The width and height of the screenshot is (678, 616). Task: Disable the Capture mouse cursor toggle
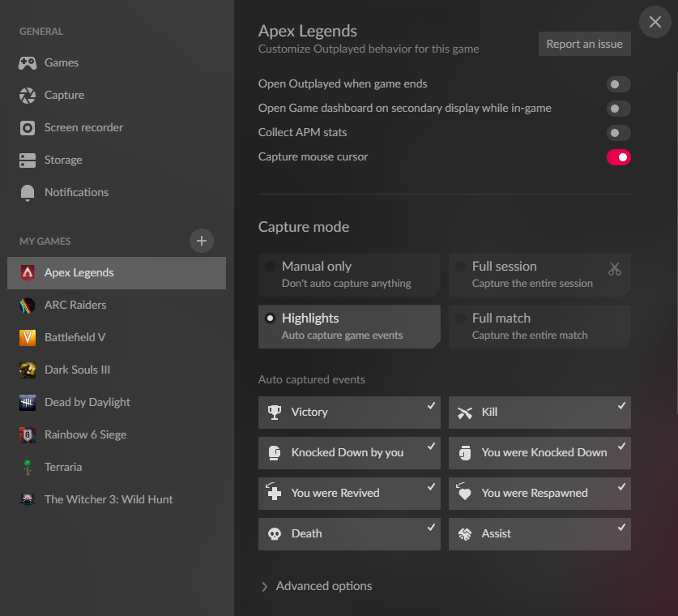618,157
